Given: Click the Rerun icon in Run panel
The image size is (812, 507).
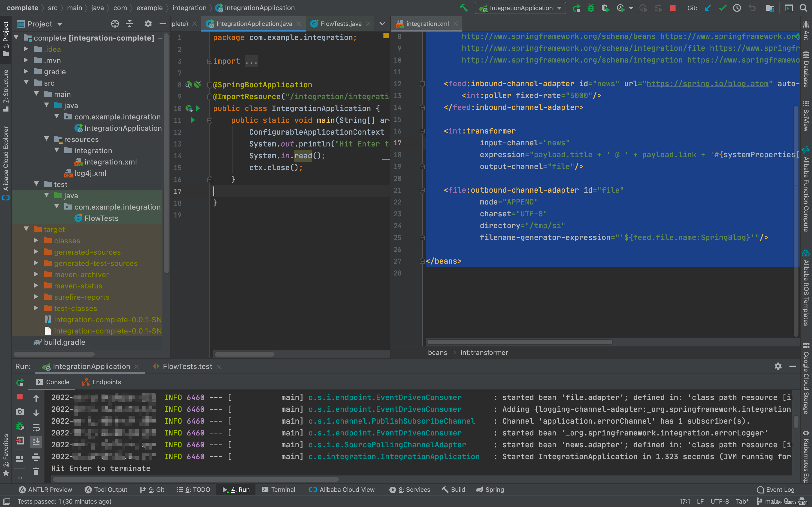Looking at the screenshot, I should 20,382.
